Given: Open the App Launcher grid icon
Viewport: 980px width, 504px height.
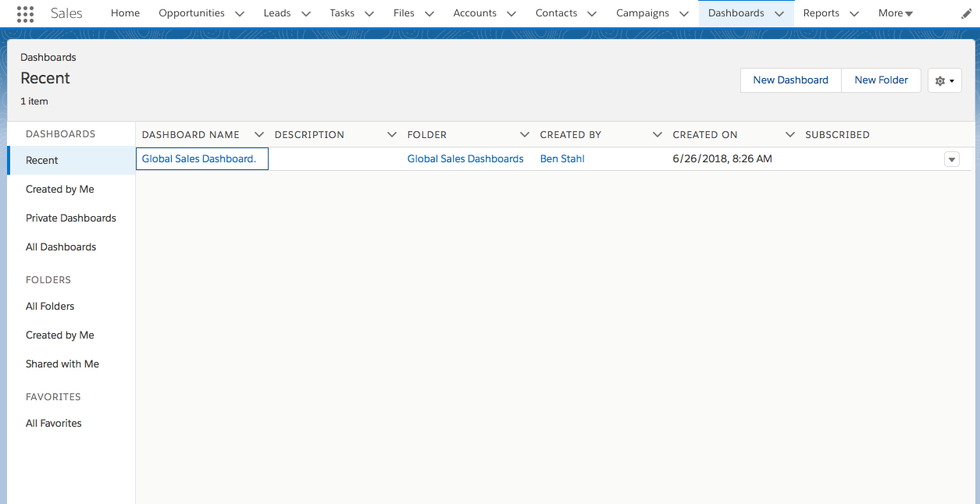Looking at the screenshot, I should click(25, 13).
